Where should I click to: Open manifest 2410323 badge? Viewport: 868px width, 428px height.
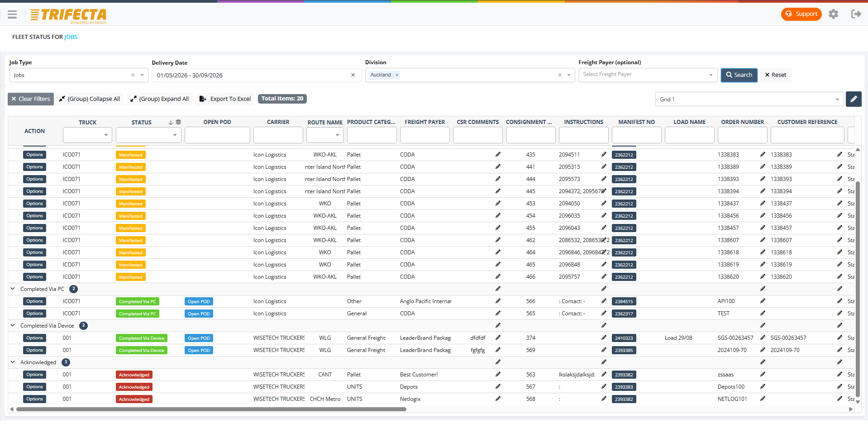(624, 338)
